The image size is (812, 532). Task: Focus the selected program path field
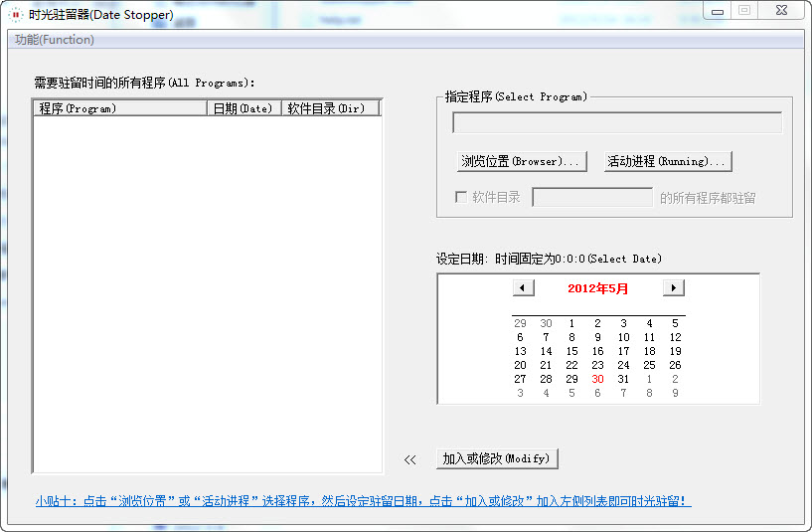point(616,123)
